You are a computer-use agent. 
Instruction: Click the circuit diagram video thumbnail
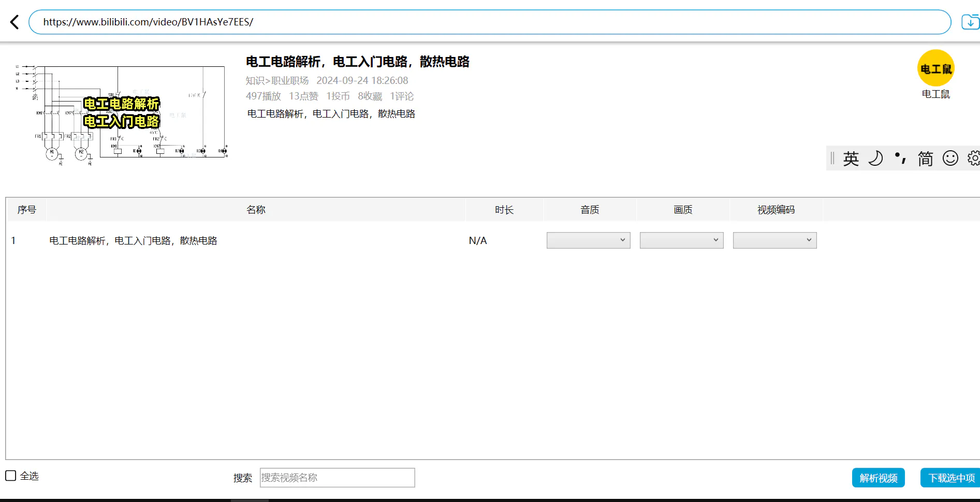coord(121,113)
